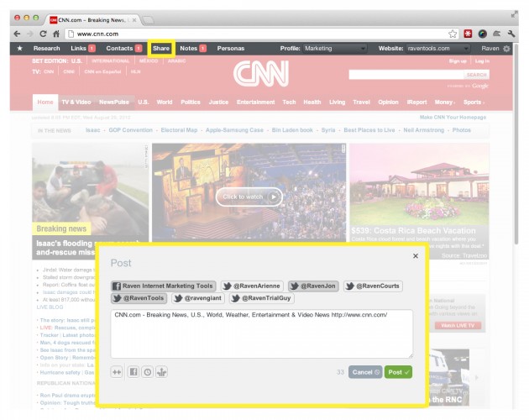Image resolution: width=529 pixels, height=420 pixels.
Task: Open the Personas toolbar menu
Action: tap(231, 48)
